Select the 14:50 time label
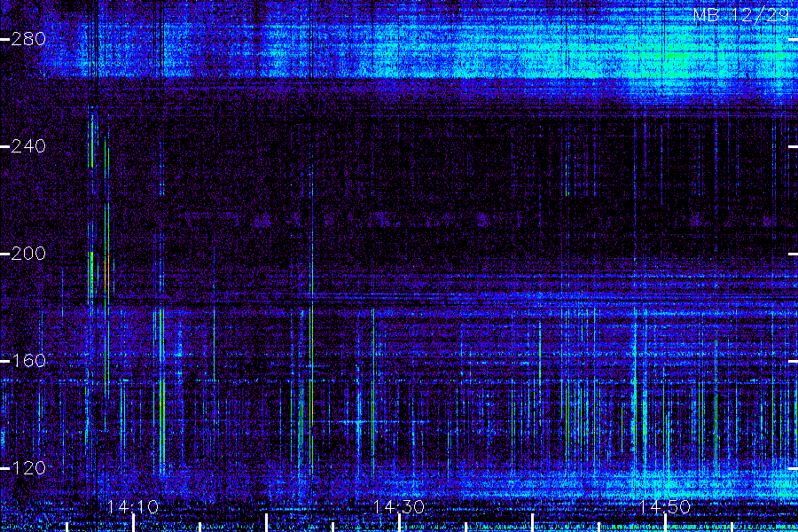The width and height of the screenshot is (798, 532). (x=665, y=507)
